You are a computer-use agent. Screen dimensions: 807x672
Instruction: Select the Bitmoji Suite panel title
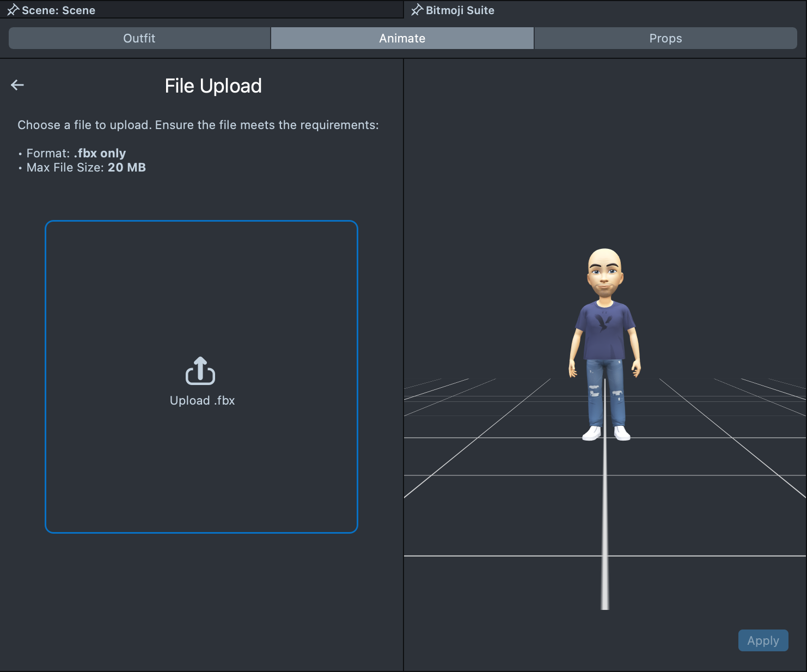(x=460, y=10)
